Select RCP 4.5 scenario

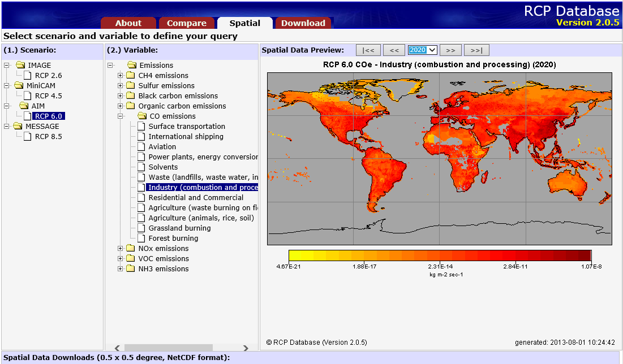(x=48, y=96)
